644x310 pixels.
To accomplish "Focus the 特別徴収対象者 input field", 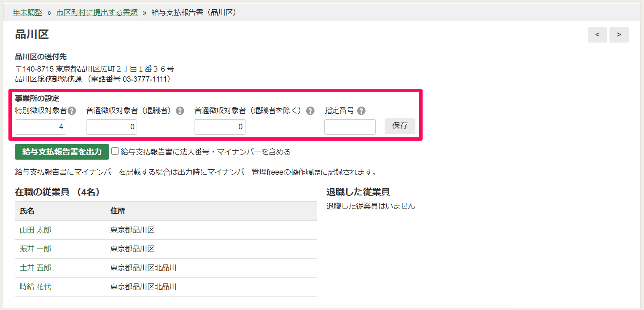I will [x=40, y=127].
